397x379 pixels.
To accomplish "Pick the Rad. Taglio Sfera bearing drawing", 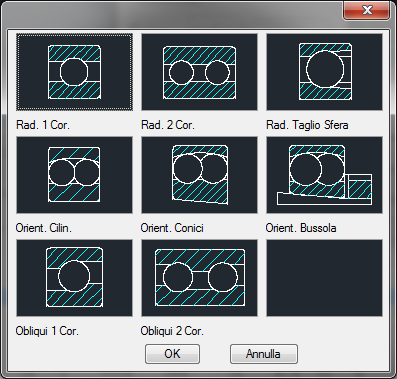I will coord(324,72).
